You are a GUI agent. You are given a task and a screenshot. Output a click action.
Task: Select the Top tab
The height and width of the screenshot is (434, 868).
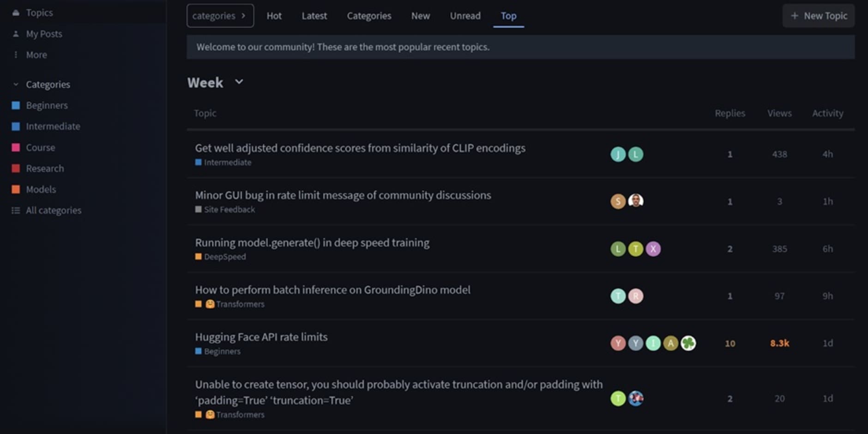click(x=508, y=16)
